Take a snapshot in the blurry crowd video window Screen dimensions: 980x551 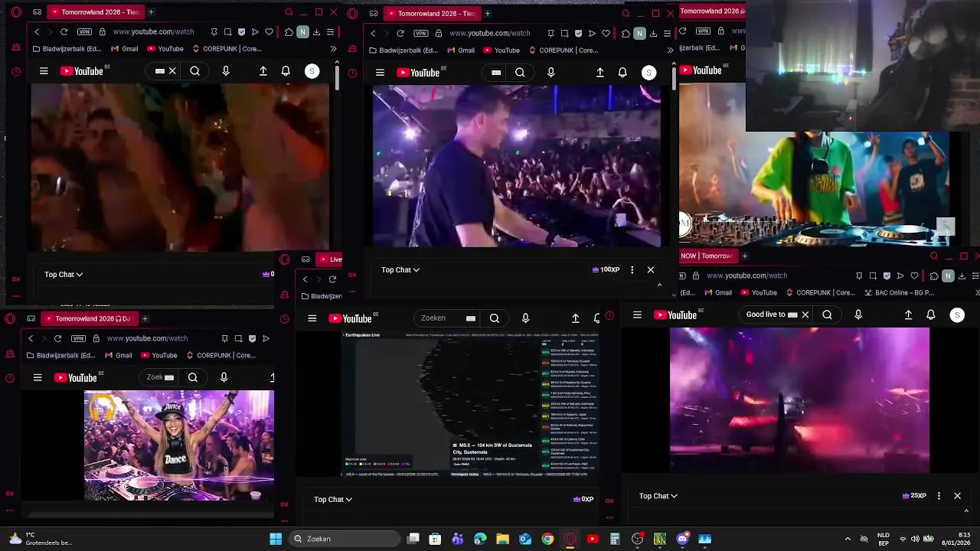[x=227, y=32]
